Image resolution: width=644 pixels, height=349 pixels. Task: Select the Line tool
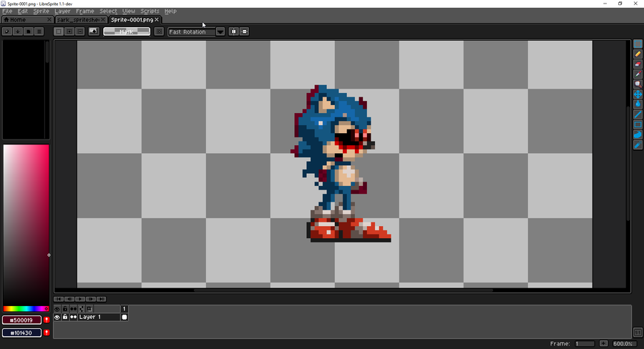pos(638,114)
